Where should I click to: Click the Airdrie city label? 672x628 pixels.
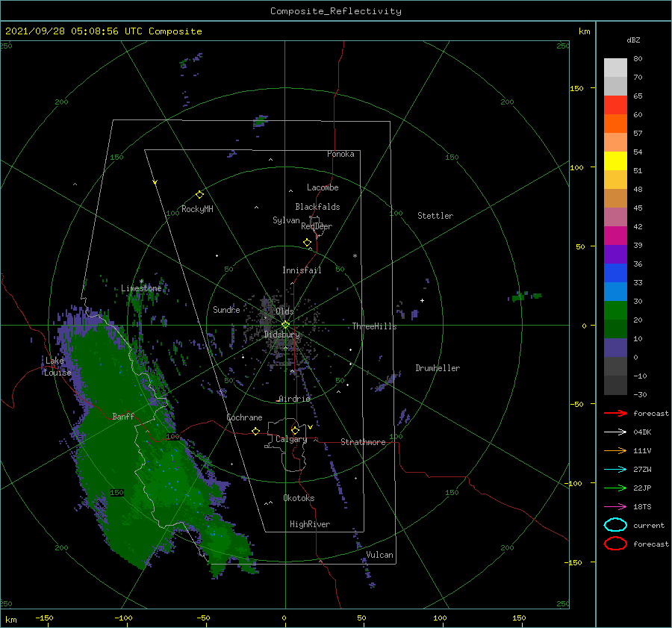click(294, 399)
